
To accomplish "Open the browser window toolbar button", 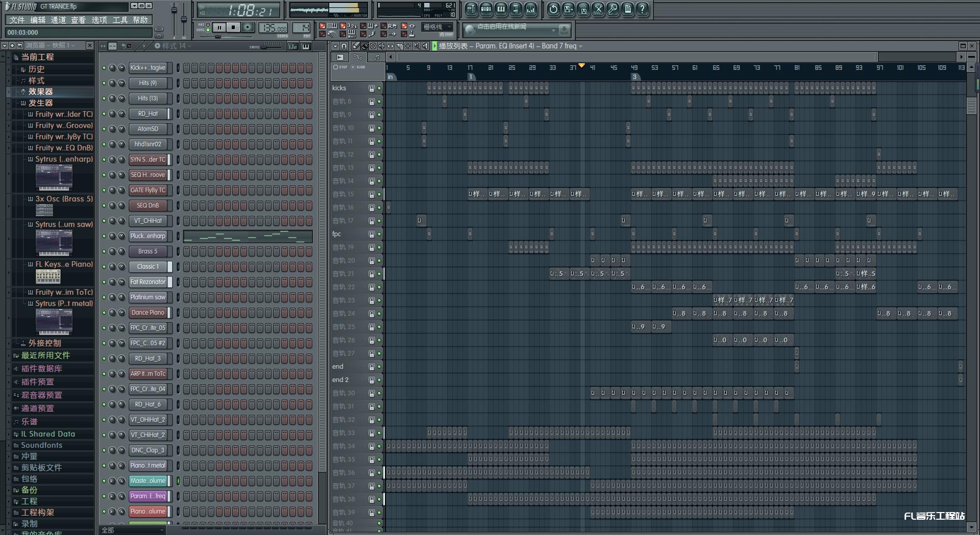I will [516, 9].
